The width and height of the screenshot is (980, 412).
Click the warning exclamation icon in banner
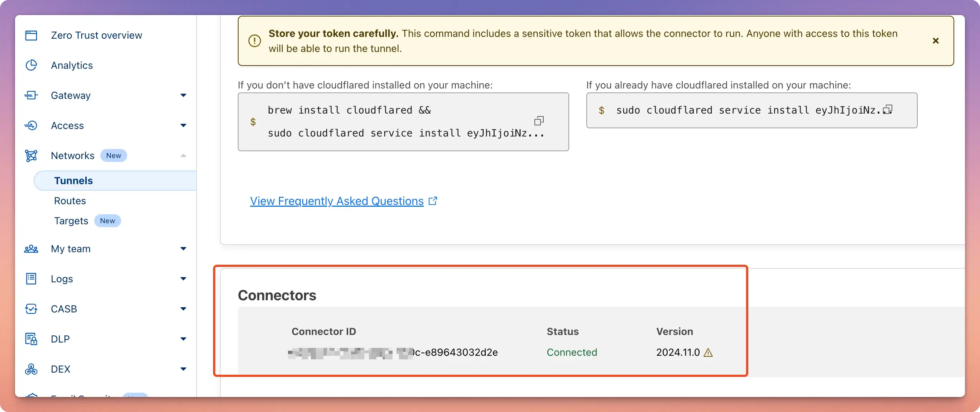[x=255, y=41]
